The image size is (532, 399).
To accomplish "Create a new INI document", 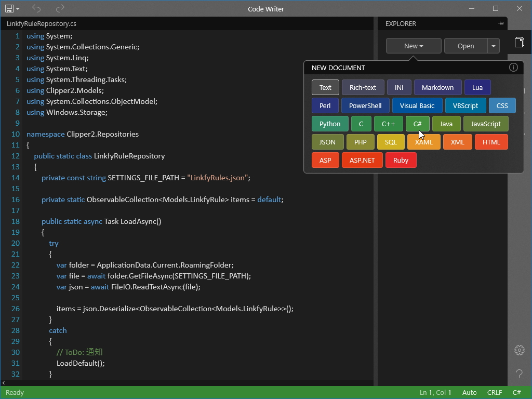I will point(400,87).
